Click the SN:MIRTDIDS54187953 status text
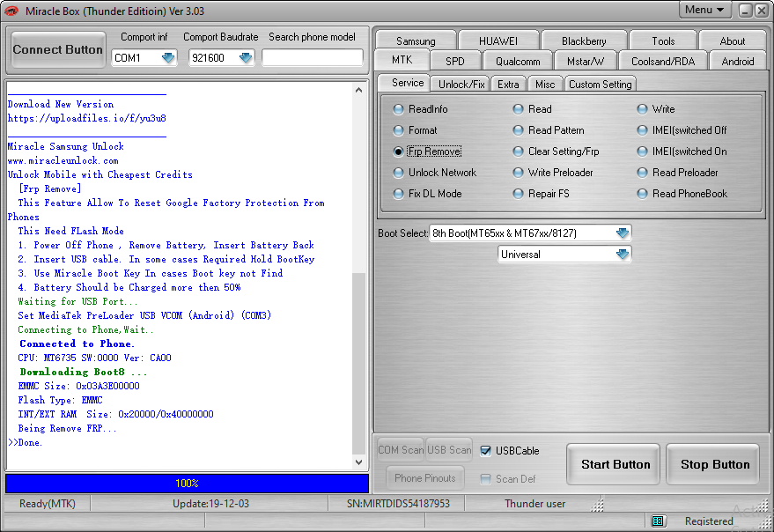The height and width of the screenshot is (532, 774). tap(398, 504)
